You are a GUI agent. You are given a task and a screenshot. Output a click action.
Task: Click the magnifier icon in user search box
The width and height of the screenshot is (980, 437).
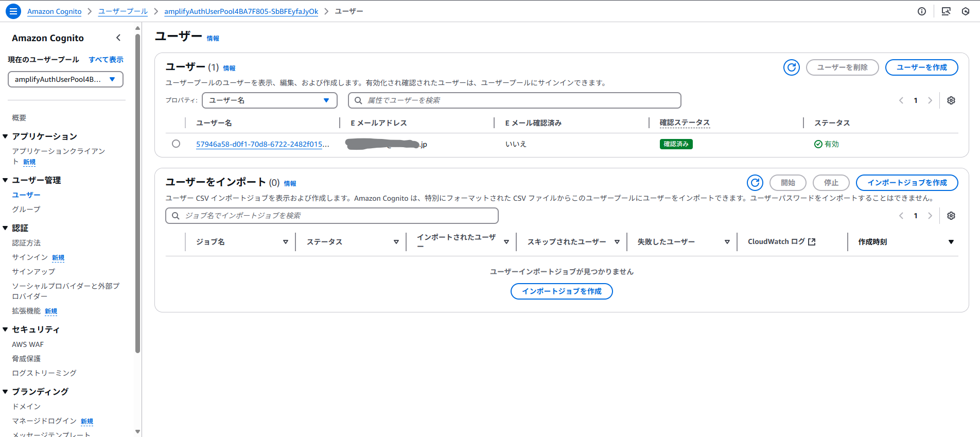point(358,100)
